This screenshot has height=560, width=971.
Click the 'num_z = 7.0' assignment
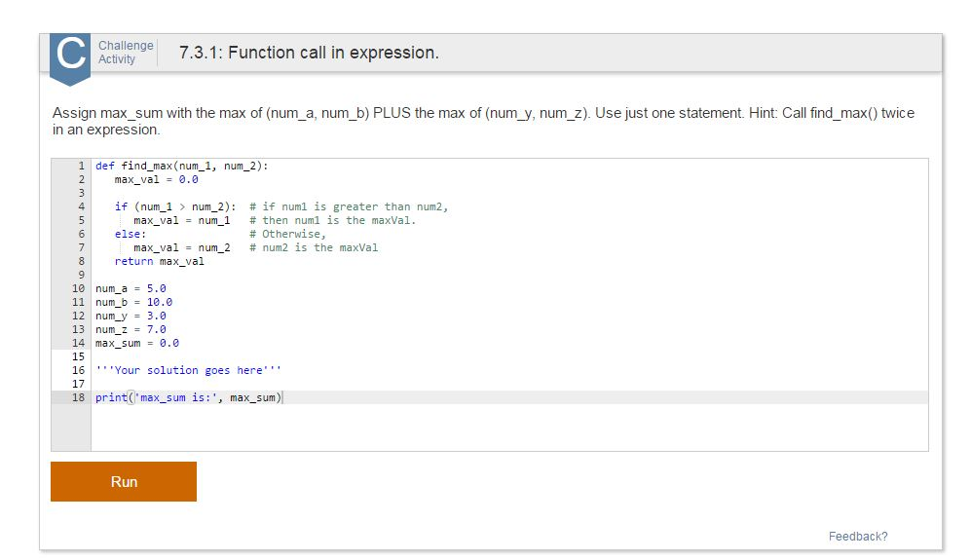click(x=131, y=329)
